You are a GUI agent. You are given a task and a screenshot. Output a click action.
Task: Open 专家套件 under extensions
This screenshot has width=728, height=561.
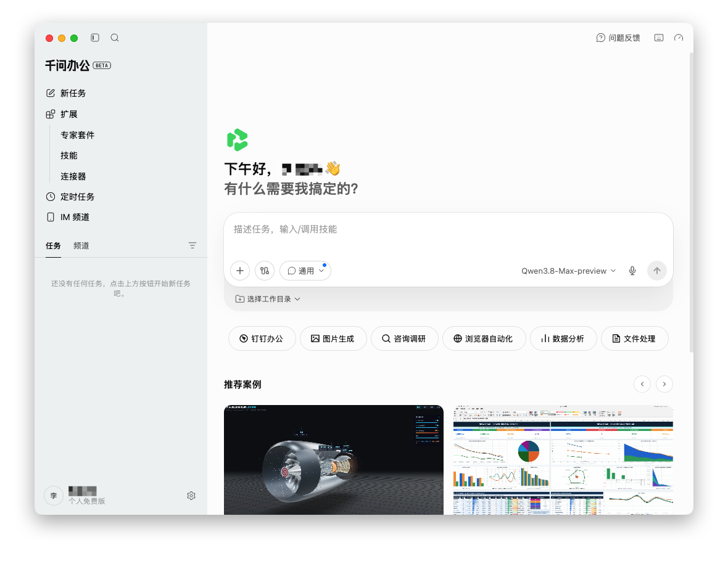(x=78, y=135)
